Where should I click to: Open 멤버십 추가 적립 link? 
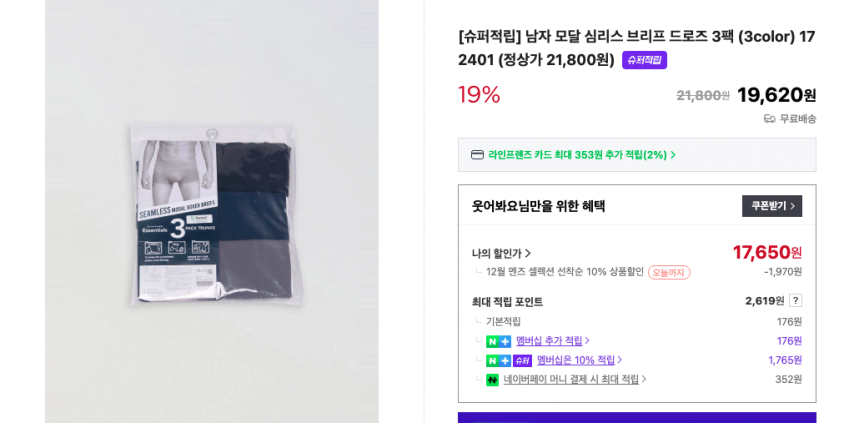click(x=553, y=341)
